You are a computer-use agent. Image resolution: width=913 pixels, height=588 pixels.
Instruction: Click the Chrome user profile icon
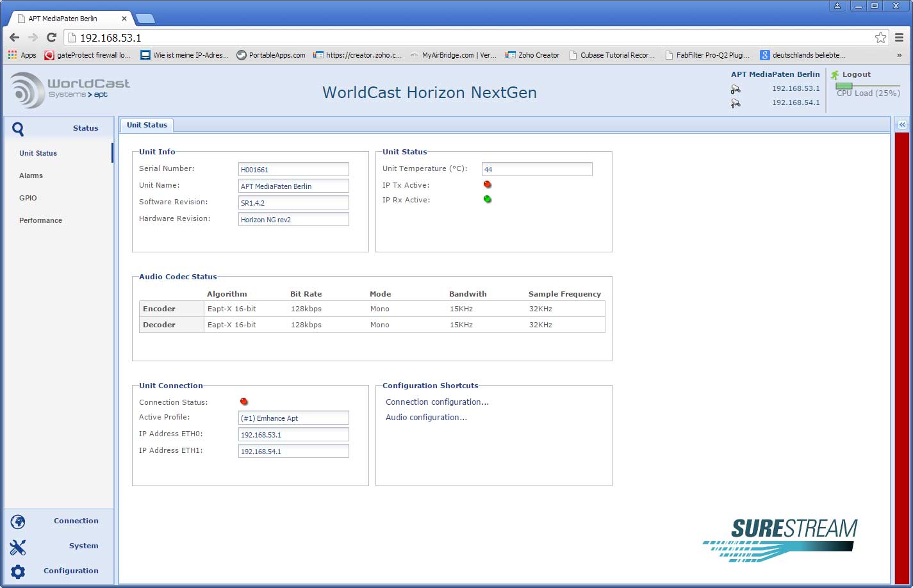coord(837,6)
